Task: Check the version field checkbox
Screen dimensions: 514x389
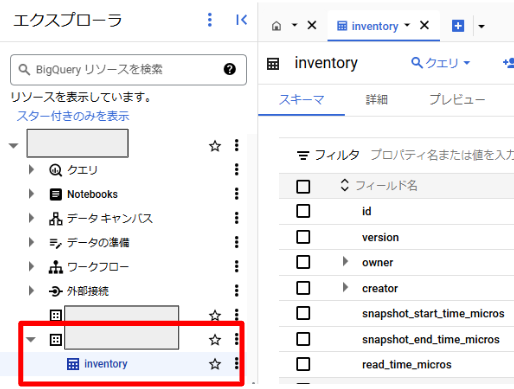Action: [x=303, y=237]
